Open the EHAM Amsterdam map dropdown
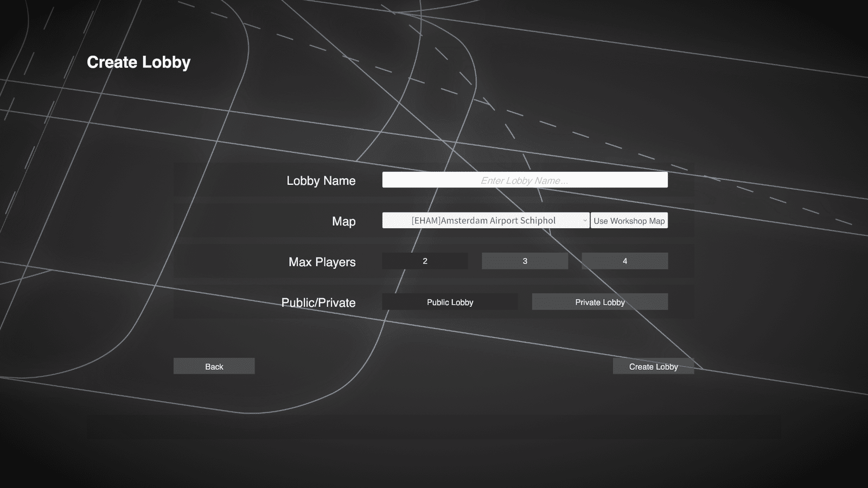 (486, 220)
